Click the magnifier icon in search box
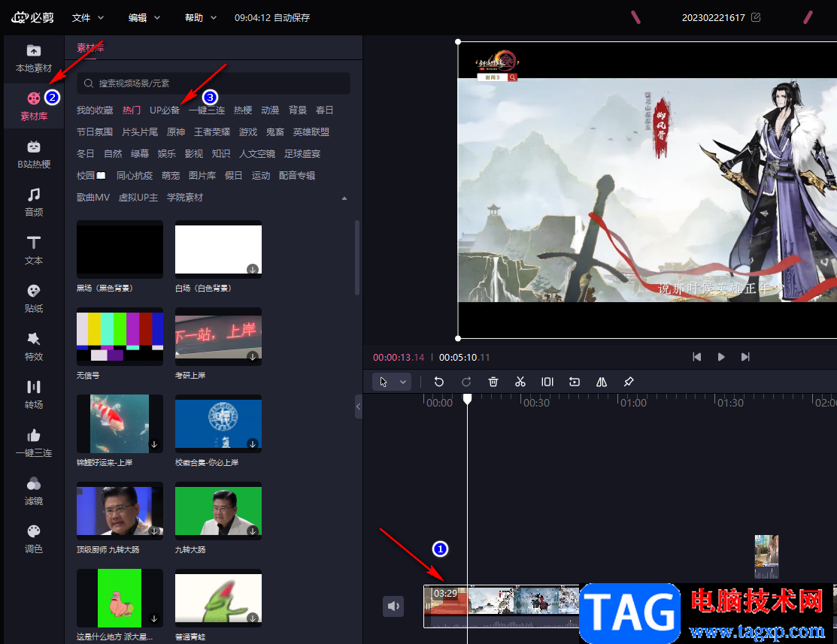837x644 pixels. tap(89, 83)
